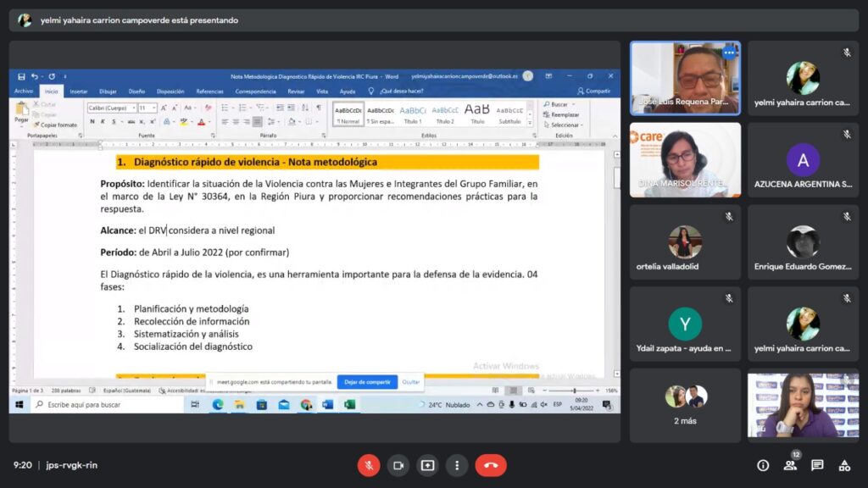Click Ocultar on the sharing bar

411,382
